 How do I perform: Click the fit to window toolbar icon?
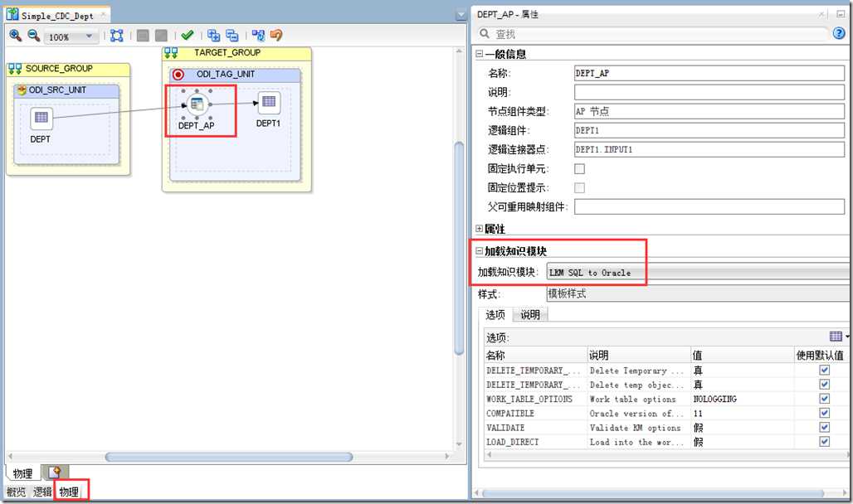(x=116, y=36)
